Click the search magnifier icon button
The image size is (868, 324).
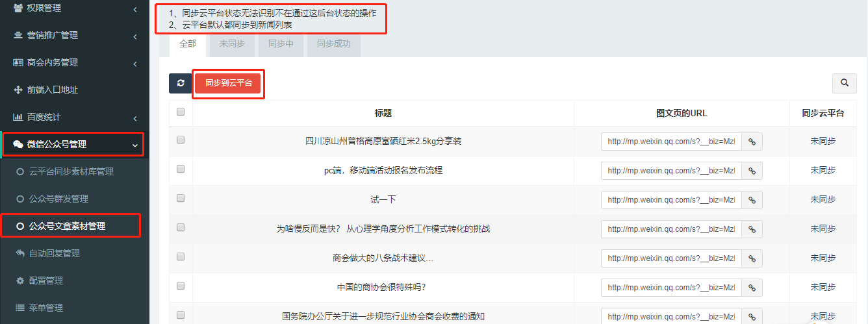click(x=844, y=83)
